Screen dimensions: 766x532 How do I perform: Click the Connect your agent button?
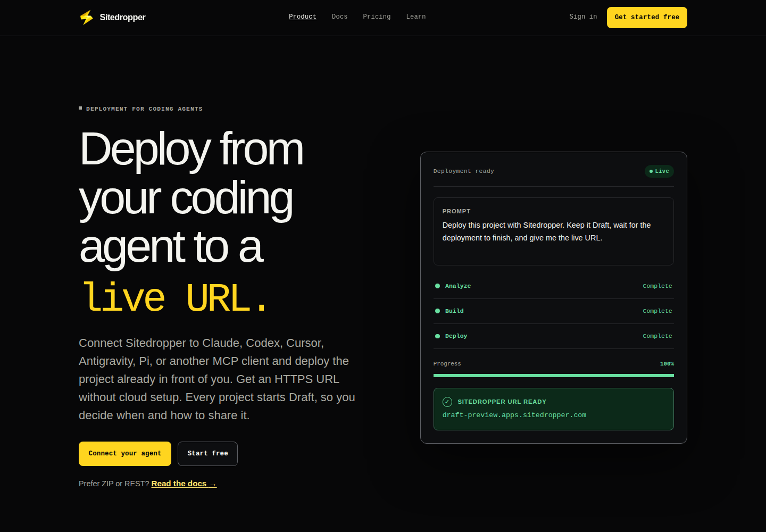[x=125, y=454]
